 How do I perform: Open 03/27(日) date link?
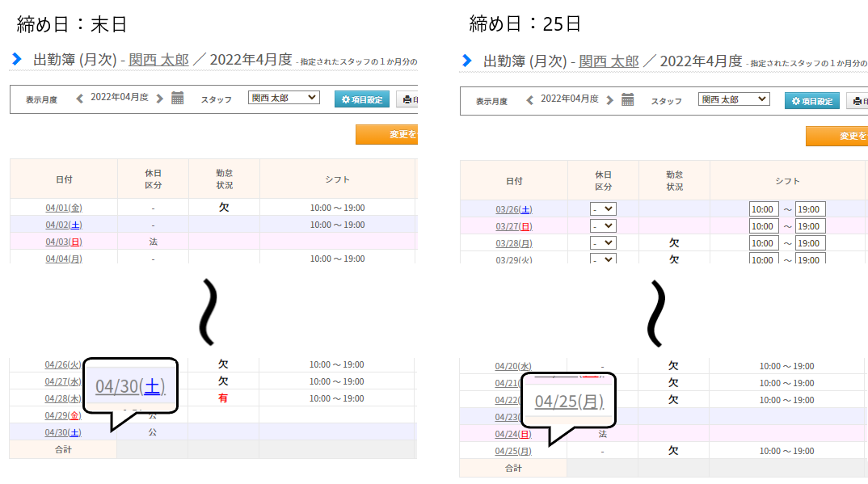click(513, 226)
